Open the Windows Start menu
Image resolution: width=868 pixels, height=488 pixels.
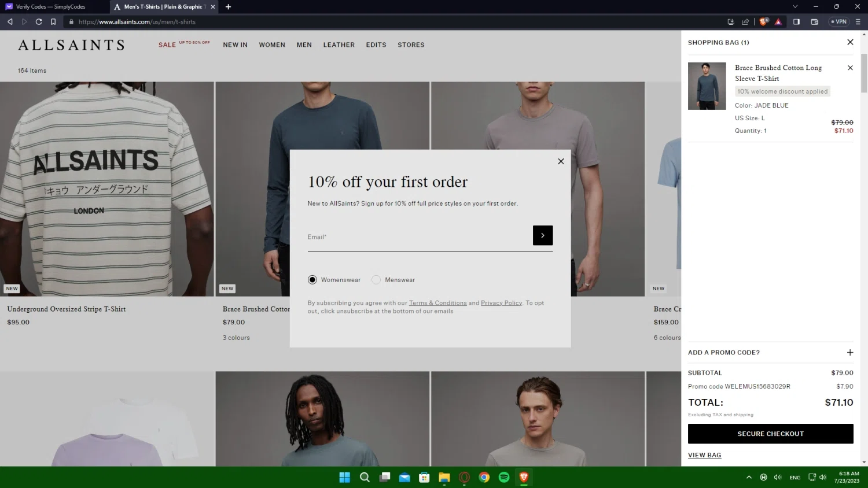click(x=345, y=477)
